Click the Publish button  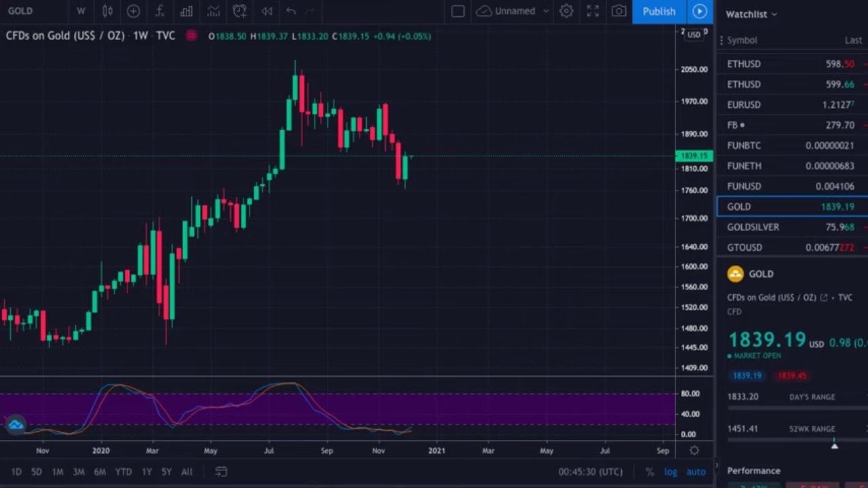(659, 11)
